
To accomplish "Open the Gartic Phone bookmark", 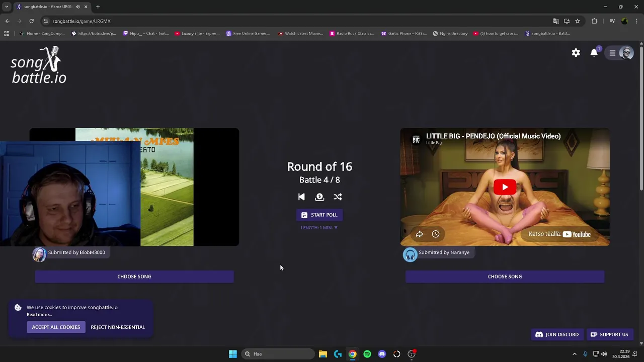I will tap(404, 34).
